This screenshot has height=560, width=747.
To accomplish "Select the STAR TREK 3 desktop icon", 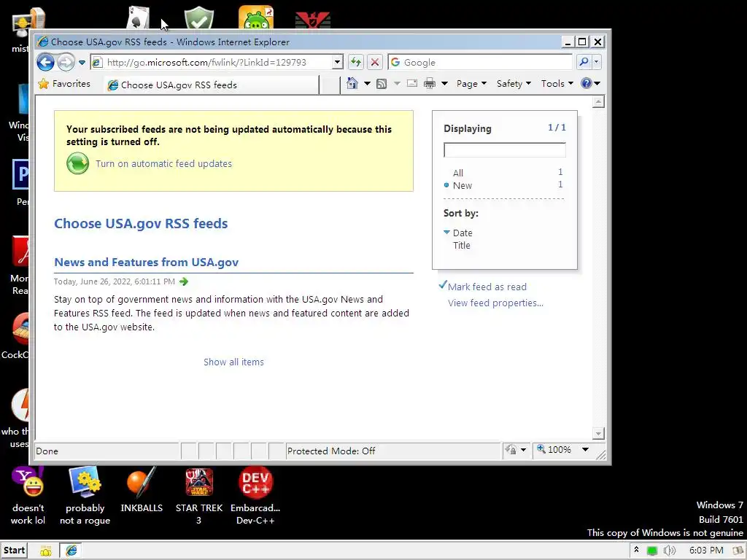I will click(x=199, y=495).
